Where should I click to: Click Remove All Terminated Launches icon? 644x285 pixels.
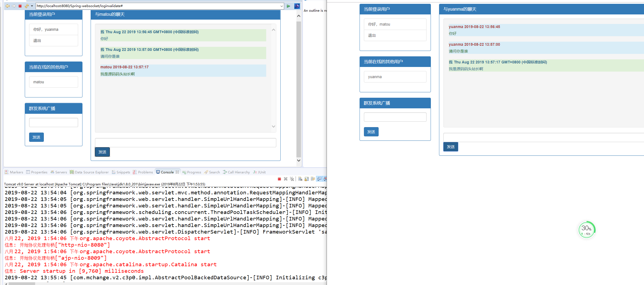[292, 179]
